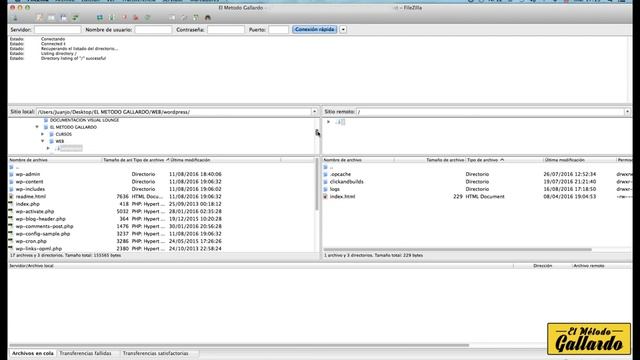This screenshot has width=640, height=360.
Task: Select local index.php file name
Action: point(28,204)
